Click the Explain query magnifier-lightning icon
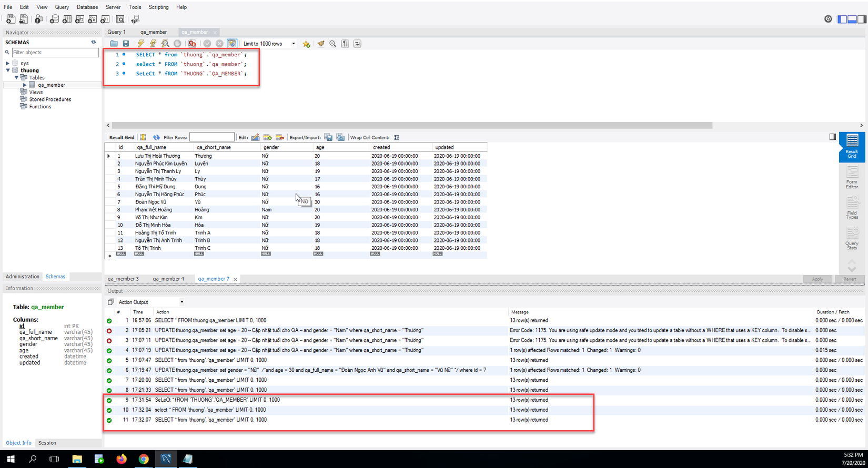 coord(165,44)
